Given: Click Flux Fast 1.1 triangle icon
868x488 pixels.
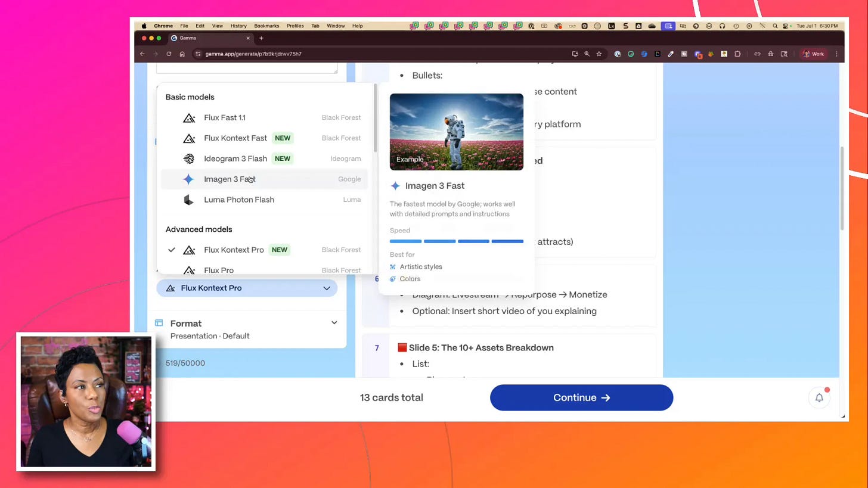Looking at the screenshot, I should [x=189, y=118].
